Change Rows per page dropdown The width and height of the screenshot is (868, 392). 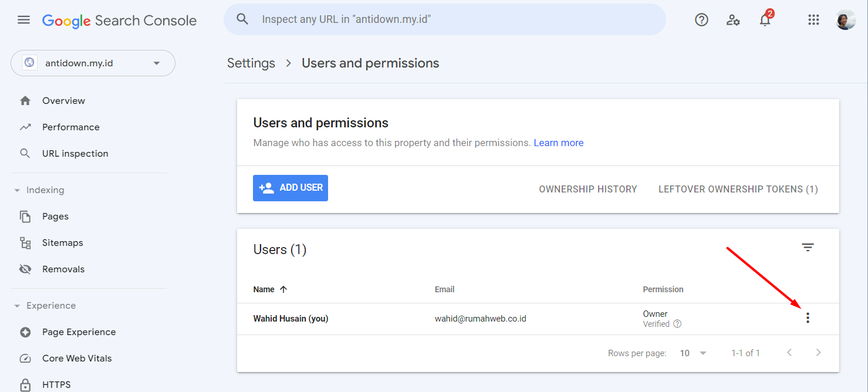[x=693, y=353]
